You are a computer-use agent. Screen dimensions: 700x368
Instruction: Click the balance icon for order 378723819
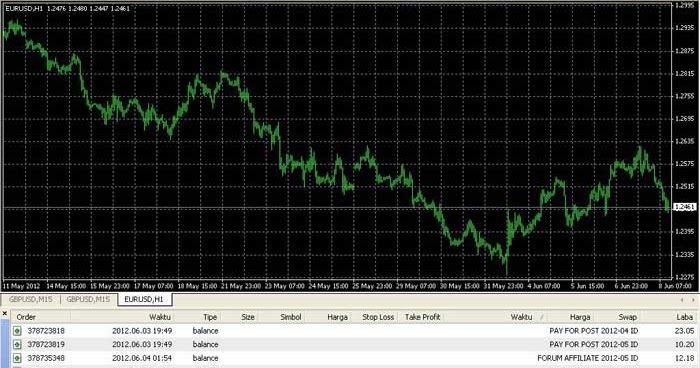tap(17, 344)
